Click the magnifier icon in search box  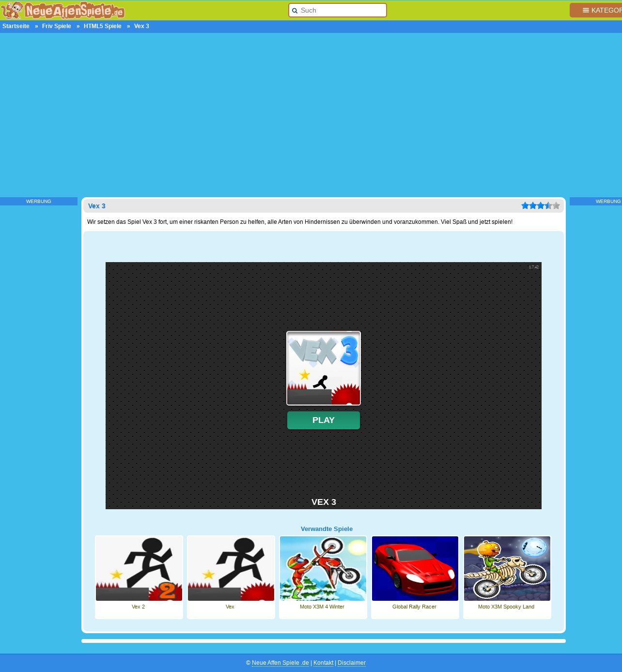pos(295,11)
